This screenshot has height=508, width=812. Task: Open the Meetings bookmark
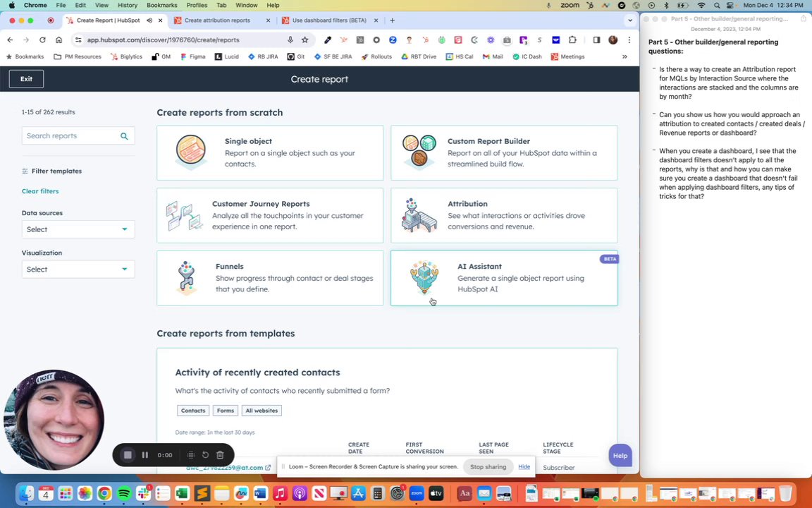pyautogui.click(x=567, y=56)
